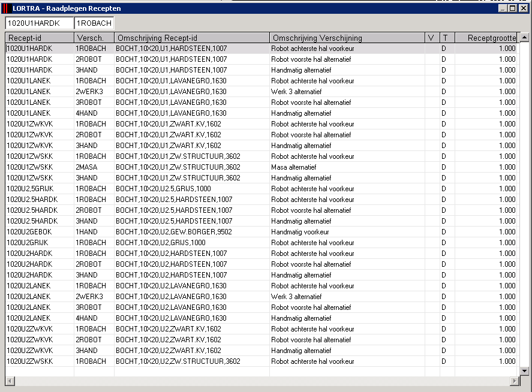
Task: Select row 1020U1LANEK with version 2WERK3
Action: [263, 92]
